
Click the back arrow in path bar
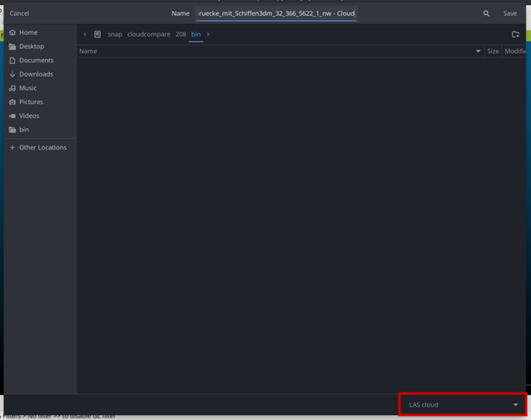pyautogui.click(x=85, y=34)
